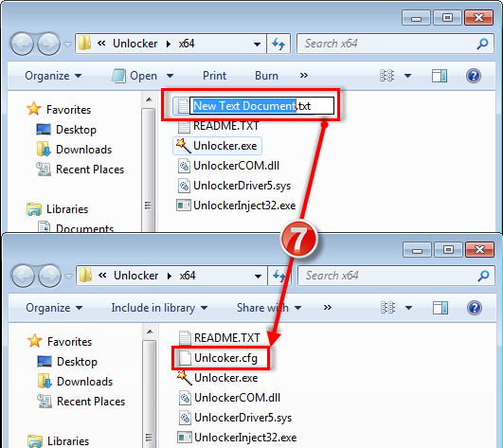Click the New Text Document rename field
This screenshot has width=503, height=448.
tap(261, 106)
